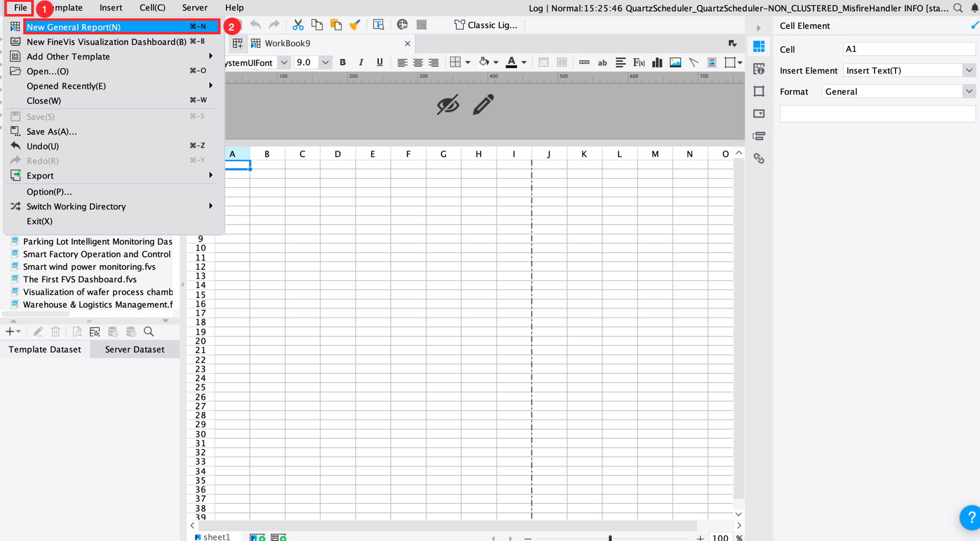Choose New General Report(N)
The width and height of the screenshot is (980, 541).
(121, 27)
